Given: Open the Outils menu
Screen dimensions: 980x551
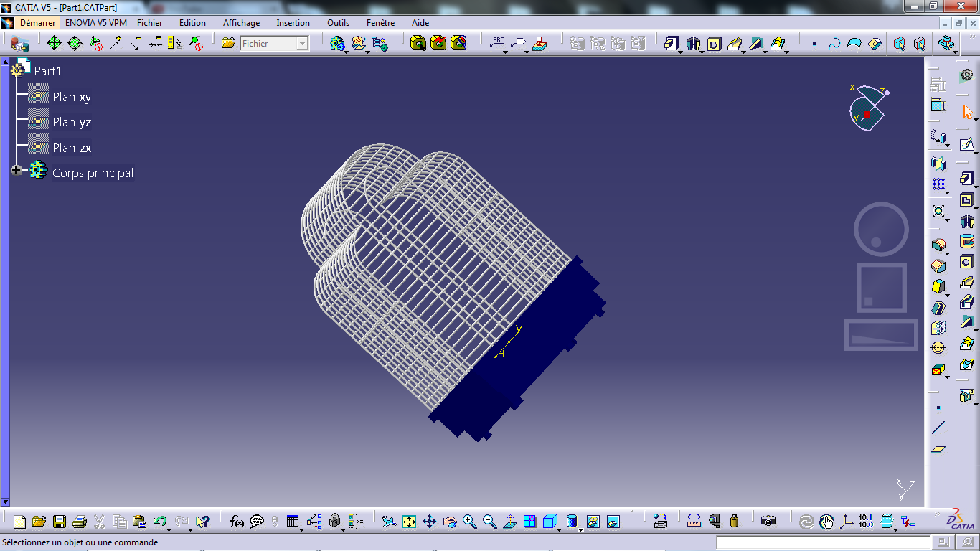Looking at the screenshot, I should tap(338, 23).
